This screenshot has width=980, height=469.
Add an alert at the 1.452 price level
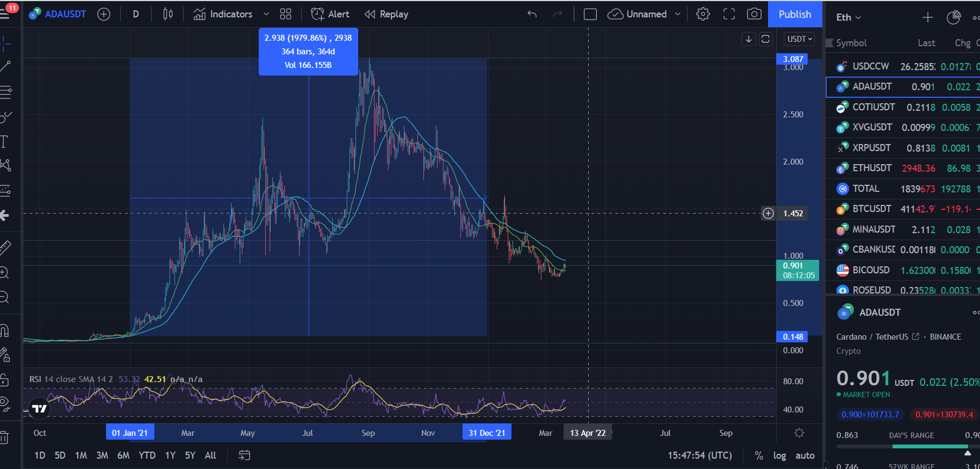(x=768, y=214)
